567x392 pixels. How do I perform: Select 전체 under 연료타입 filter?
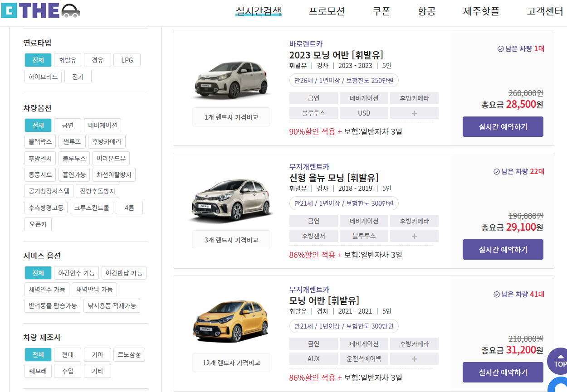38,60
